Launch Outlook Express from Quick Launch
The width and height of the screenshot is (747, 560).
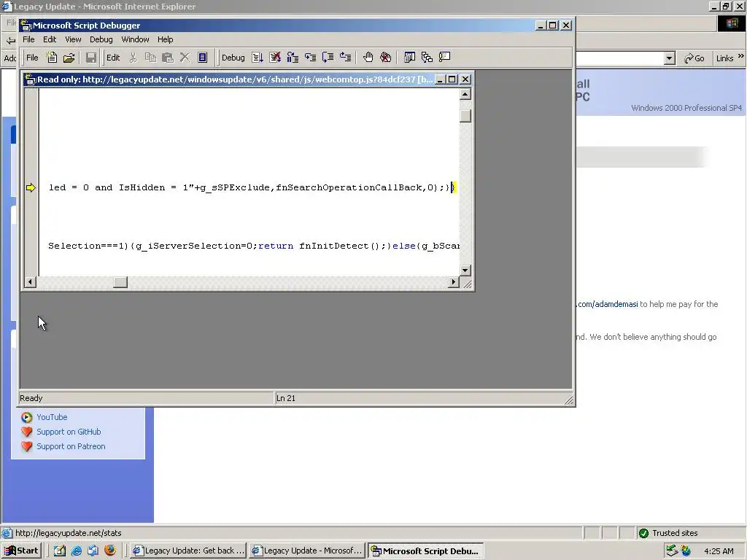[93, 551]
